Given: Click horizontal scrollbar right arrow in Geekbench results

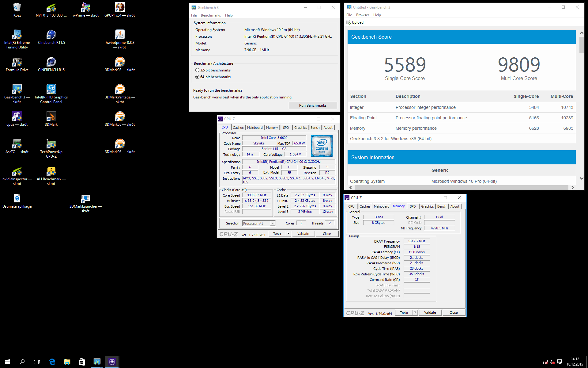Looking at the screenshot, I should coord(572,187).
